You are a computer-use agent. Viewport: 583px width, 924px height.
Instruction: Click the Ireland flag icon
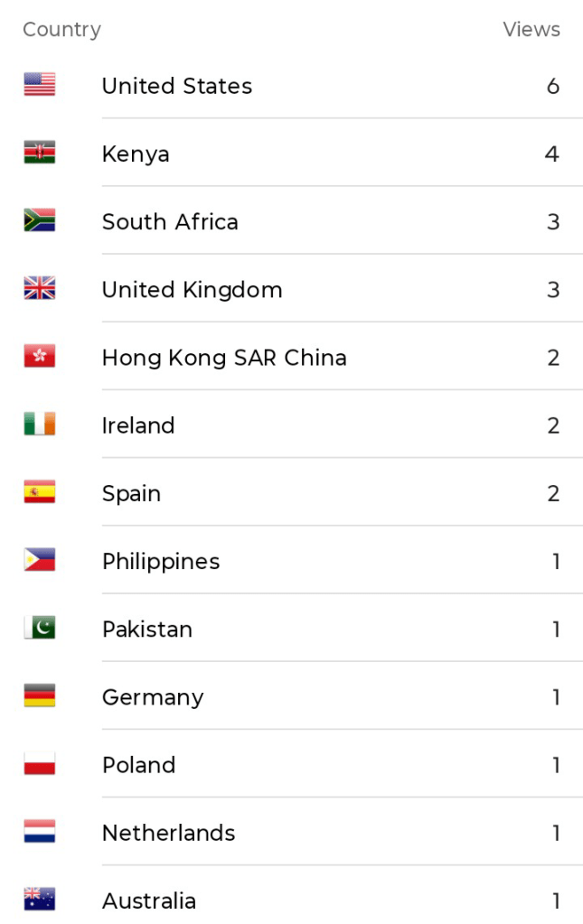click(39, 425)
